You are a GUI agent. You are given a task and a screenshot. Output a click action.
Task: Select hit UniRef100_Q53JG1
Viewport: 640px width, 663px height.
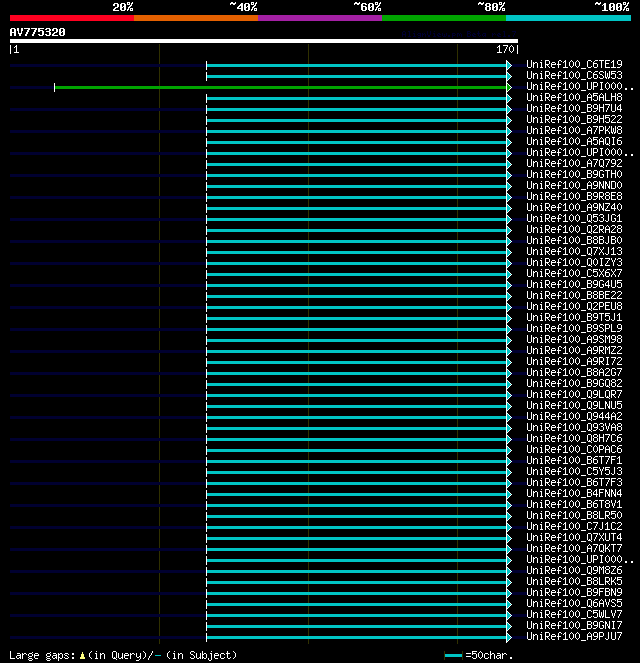coord(574,218)
